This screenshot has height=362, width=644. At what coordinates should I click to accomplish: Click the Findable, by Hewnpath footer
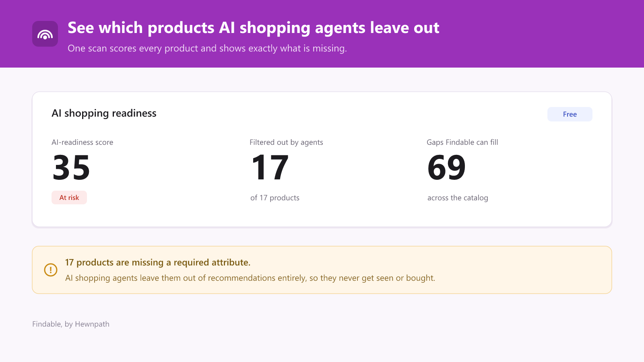click(x=71, y=324)
